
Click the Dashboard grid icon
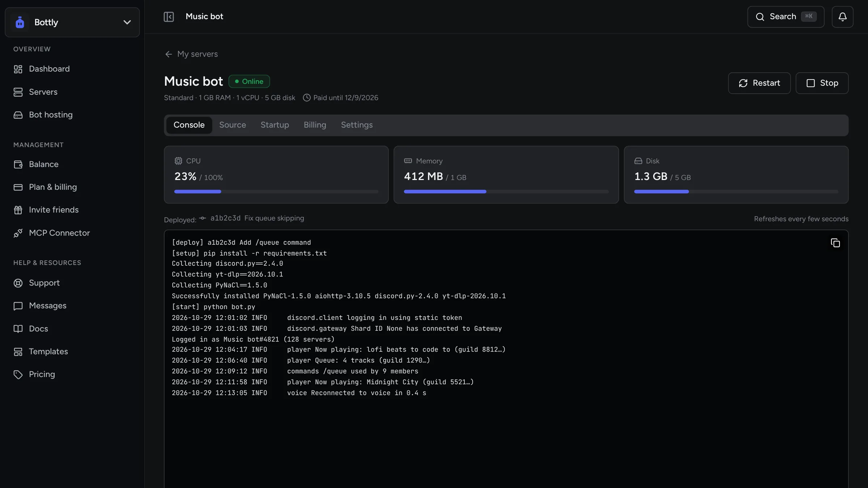[18, 69]
